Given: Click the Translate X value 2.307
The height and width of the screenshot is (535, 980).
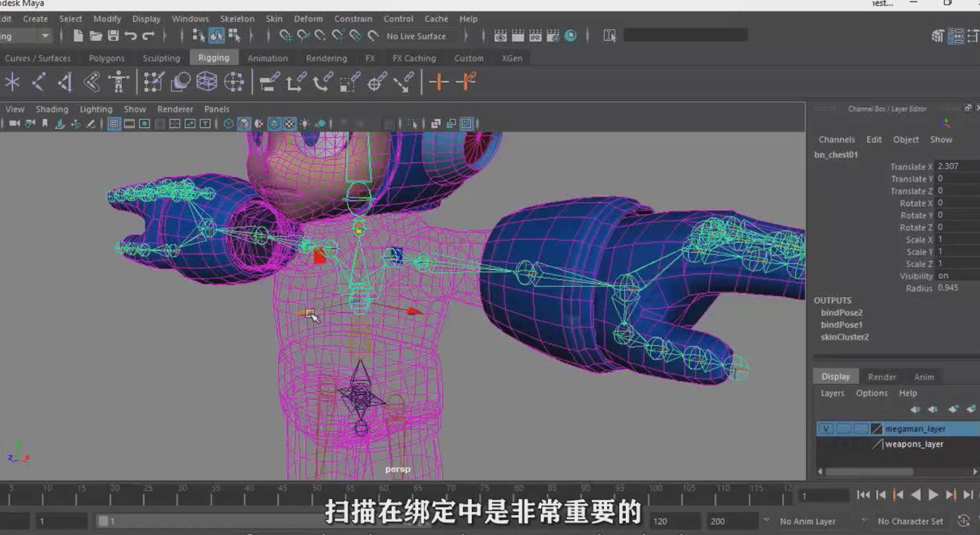Looking at the screenshot, I should (x=957, y=166).
